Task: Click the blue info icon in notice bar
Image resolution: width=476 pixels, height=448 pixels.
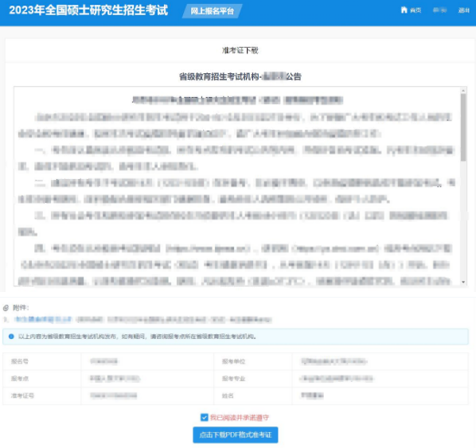Action: [11, 337]
